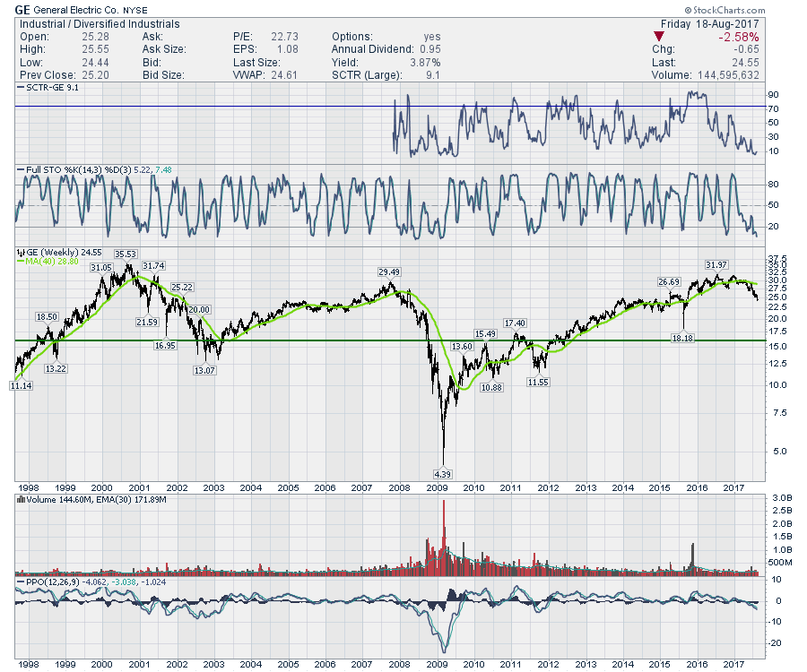Screen dimensions: 807x672
Task: Click the 500M volume axis label
Action: pyautogui.click(x=780, y=563)
